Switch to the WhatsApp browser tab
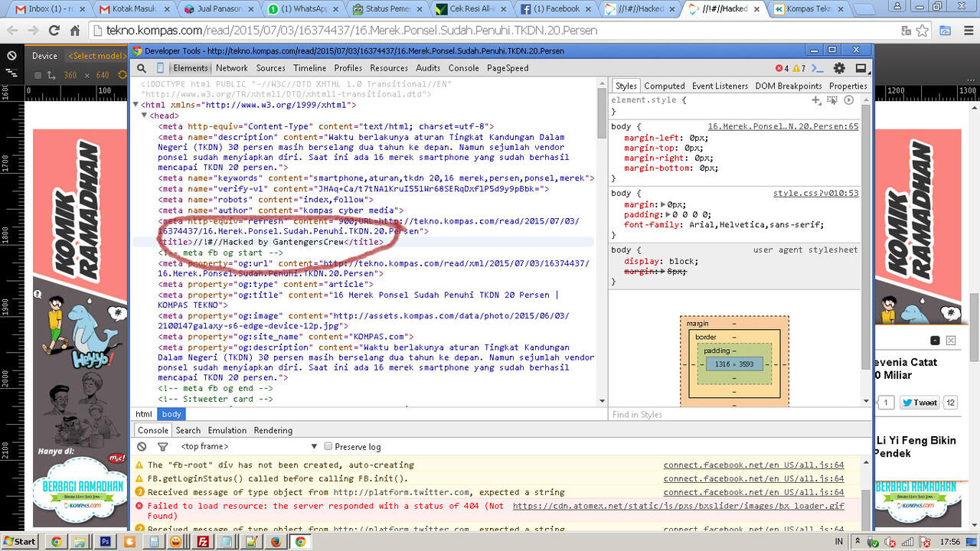The width and height of the screenshot is (980, 551). tap(304, 9)
